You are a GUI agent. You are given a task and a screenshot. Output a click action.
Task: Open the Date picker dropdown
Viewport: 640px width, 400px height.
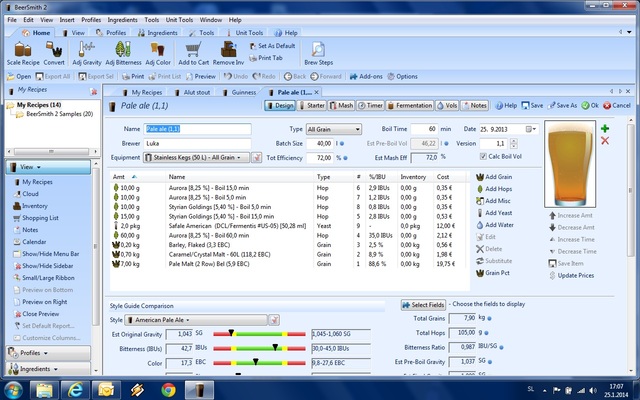point(531,129)
